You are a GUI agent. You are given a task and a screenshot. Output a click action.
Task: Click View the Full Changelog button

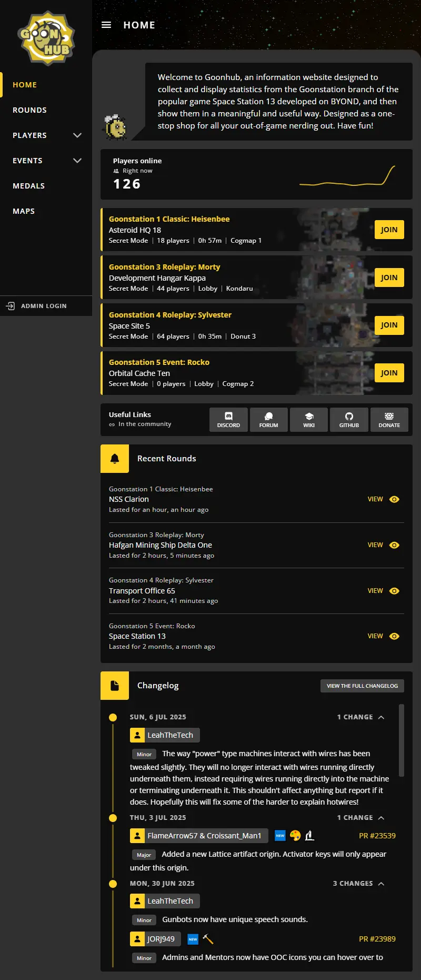[x=362, y=686]
